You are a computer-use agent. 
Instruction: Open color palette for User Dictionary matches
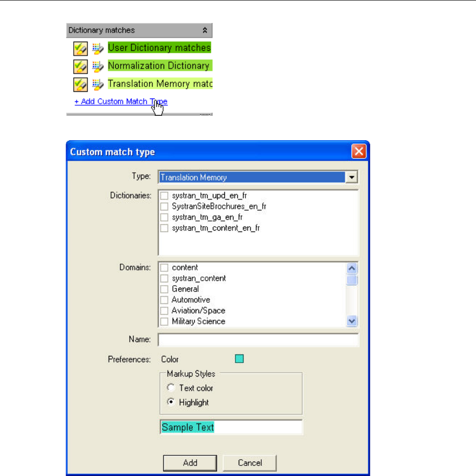pyautogui.click(x=98, y=49)
